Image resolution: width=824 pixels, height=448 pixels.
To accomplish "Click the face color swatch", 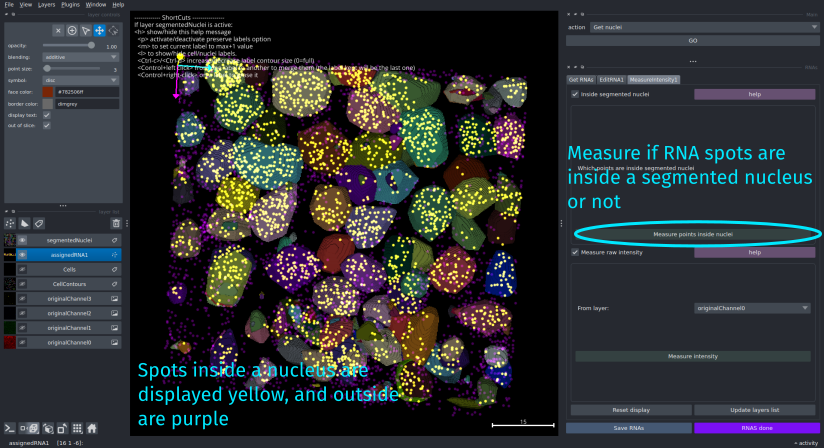I will tap(47, 91).
